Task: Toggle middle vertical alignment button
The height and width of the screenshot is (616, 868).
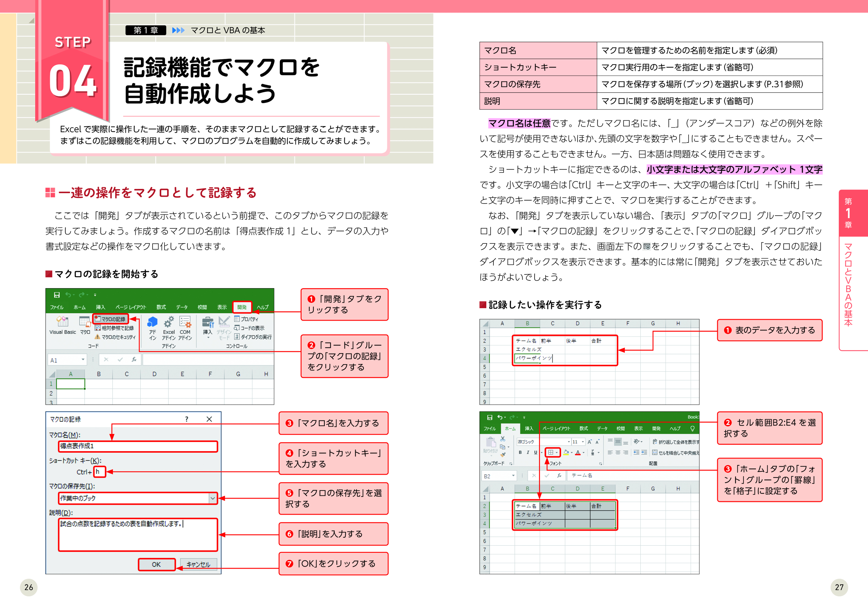Action: tap(618, 442)
